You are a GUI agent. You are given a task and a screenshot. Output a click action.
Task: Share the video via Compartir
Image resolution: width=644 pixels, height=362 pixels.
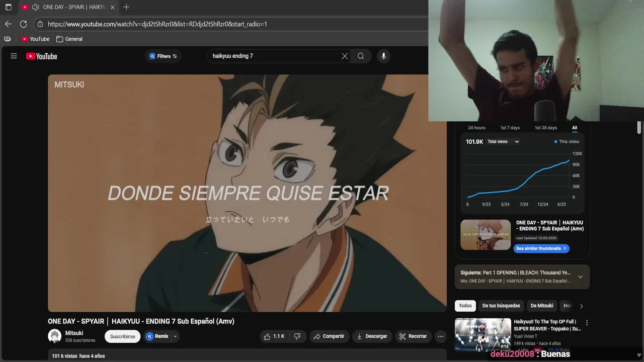click(x=329, y=336)
